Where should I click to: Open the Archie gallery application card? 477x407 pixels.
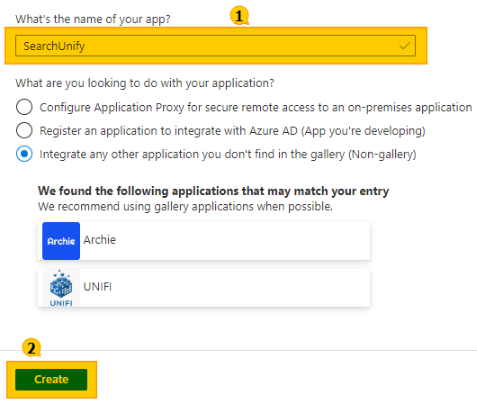tap(204, 241)
